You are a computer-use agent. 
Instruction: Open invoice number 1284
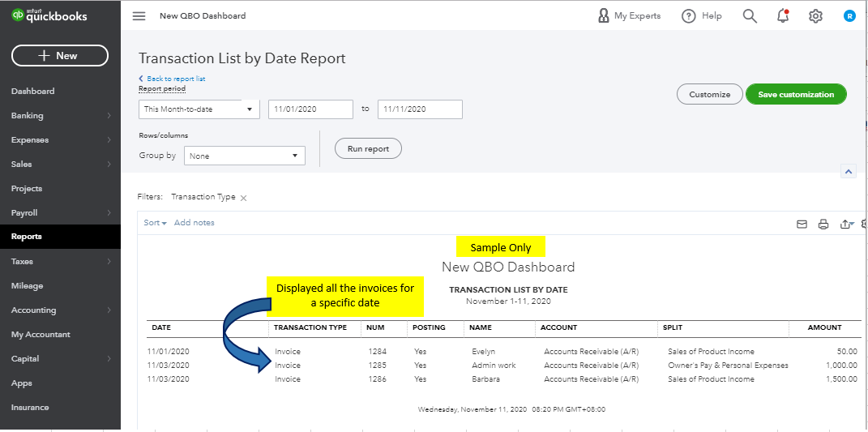377,351
